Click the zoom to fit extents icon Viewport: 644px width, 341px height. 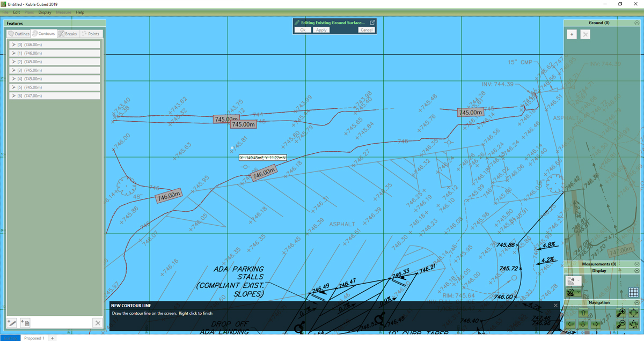tap(633, 313)
